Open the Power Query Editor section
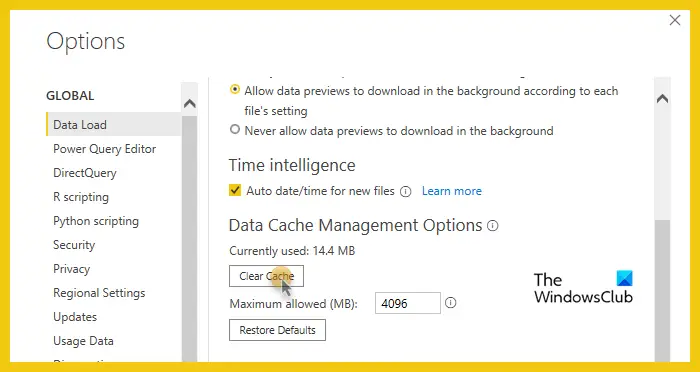 click(104, 149)
